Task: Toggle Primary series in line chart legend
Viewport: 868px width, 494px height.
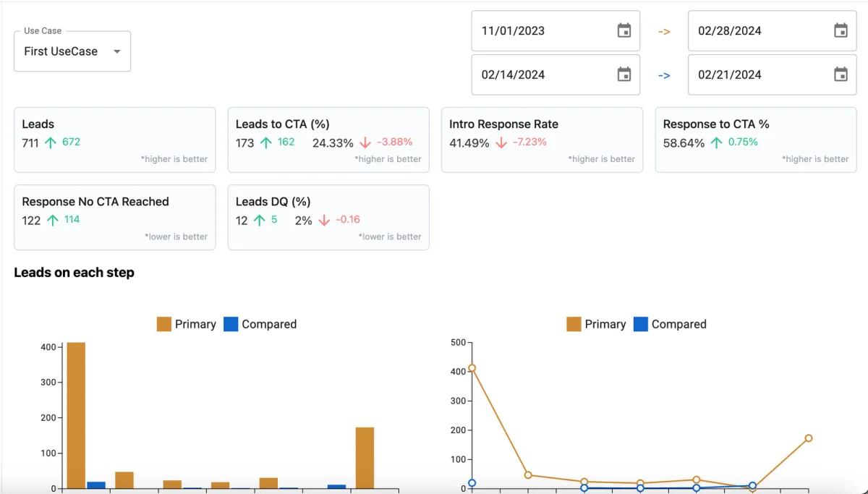Action: (597, 324)
